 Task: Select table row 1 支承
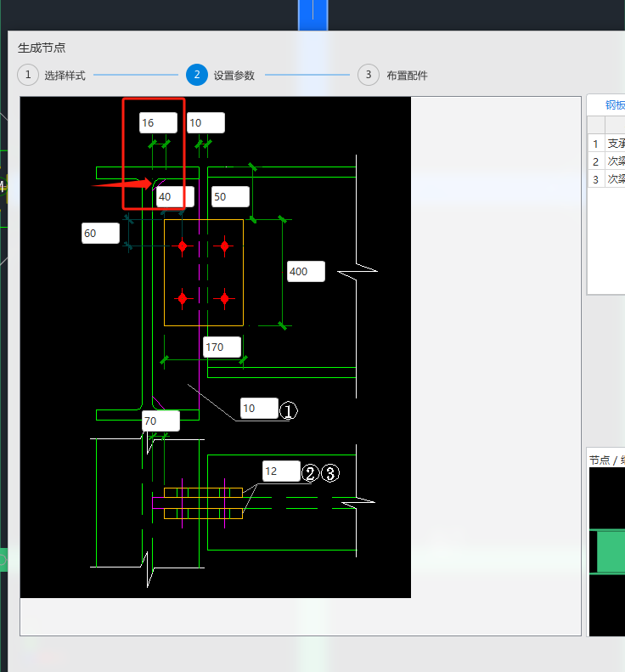(x=615, y=144)
